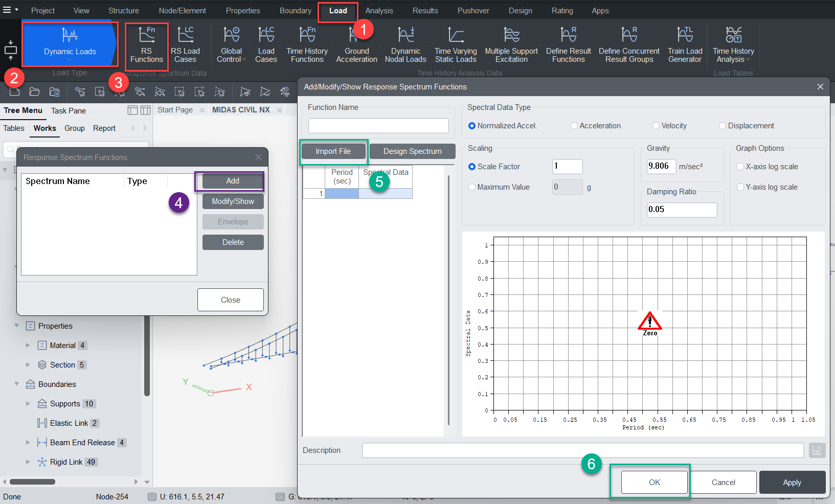Select Normalized Accel. spectral data type
Viewport: 835px width, 504px height.
click(x=472, y=126)
